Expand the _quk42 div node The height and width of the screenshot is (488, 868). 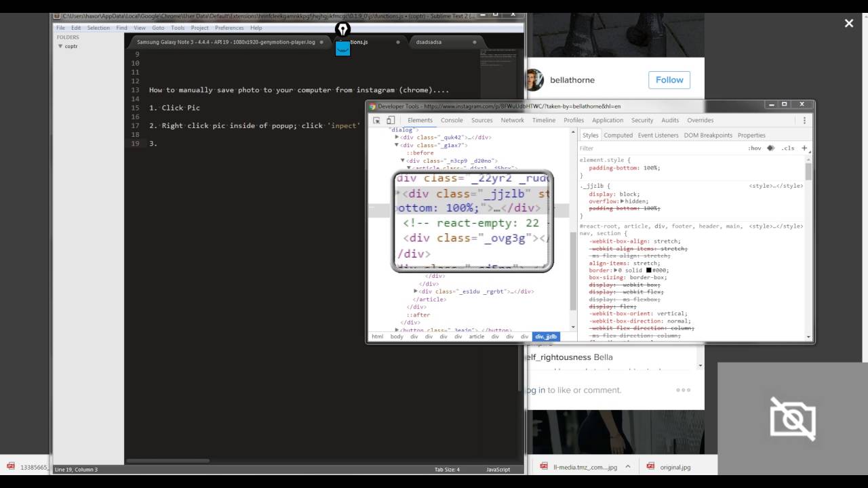[x=397, y=138]
